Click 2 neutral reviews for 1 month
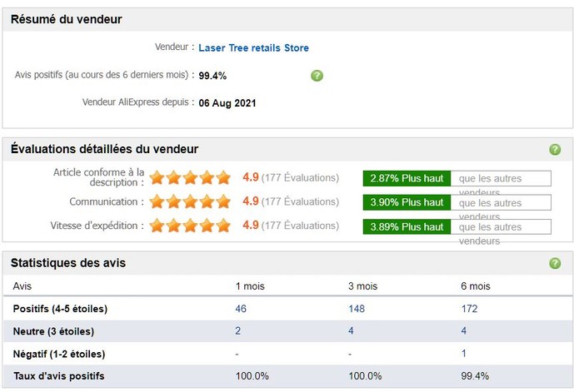 coord(238,331)
